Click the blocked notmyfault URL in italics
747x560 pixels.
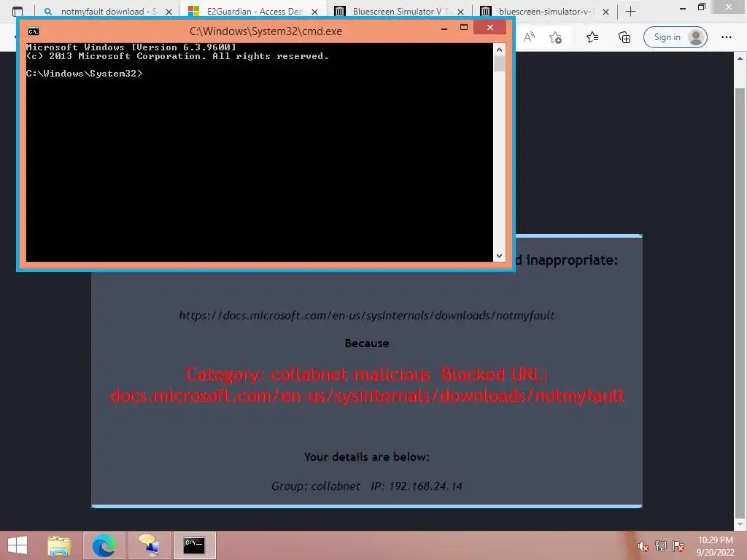click(x=366, y=315)
